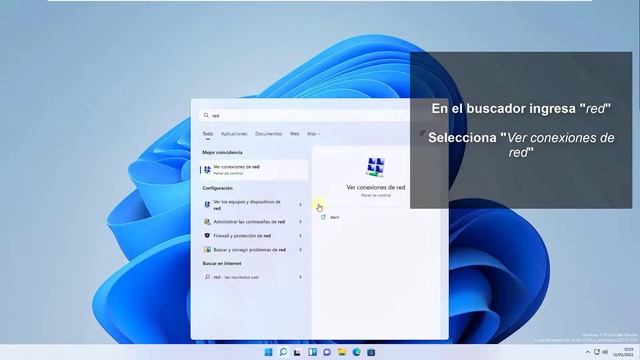Expand the 'red - Ver resultados web' arrow

point(300,277)
